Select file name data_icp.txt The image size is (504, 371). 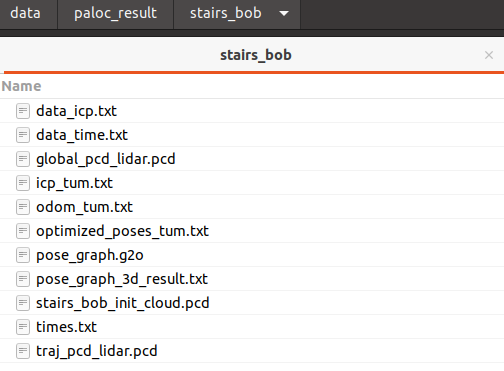click(76, 111)
